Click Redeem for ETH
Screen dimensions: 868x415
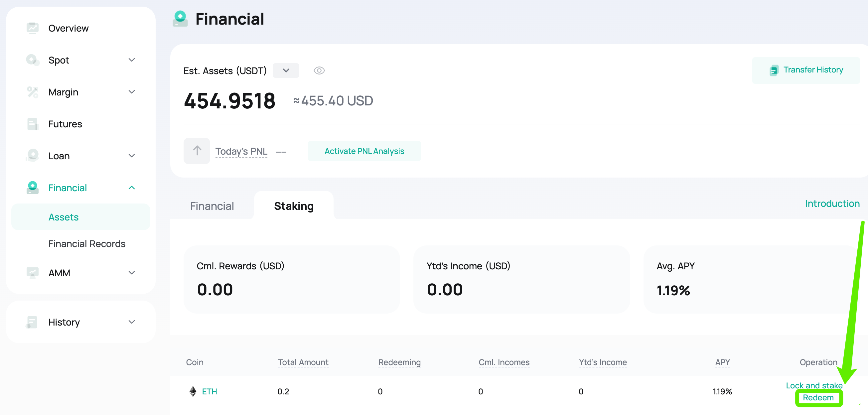coord(818,397)
